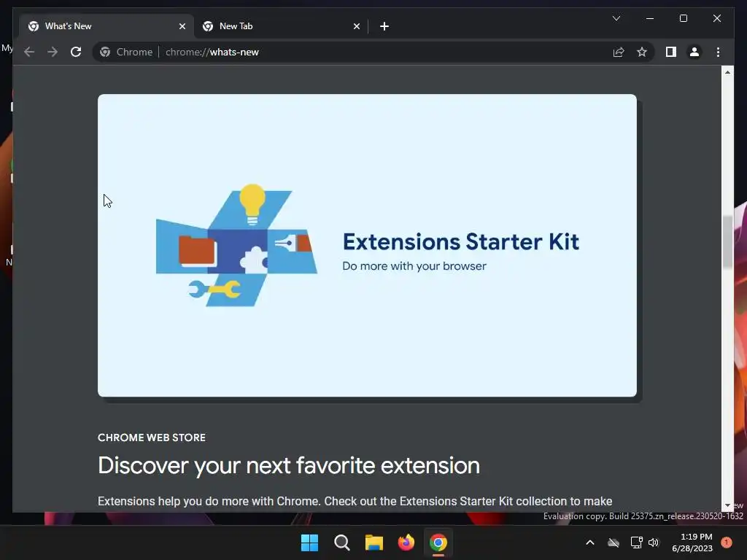
Task: Click the OneDrive cloud tray icon
Action: [x=614, y=542]
